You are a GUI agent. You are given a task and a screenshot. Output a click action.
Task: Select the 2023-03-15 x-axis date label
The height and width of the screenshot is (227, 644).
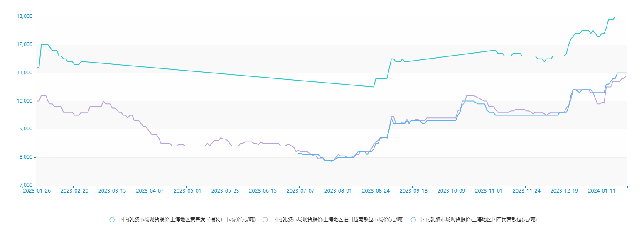click(112, 191)
